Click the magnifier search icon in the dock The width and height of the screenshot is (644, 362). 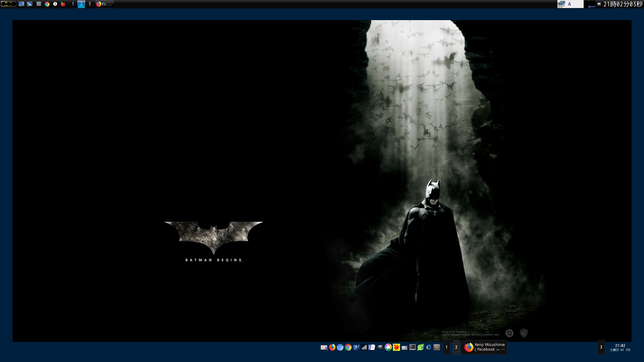click(324, 347)
